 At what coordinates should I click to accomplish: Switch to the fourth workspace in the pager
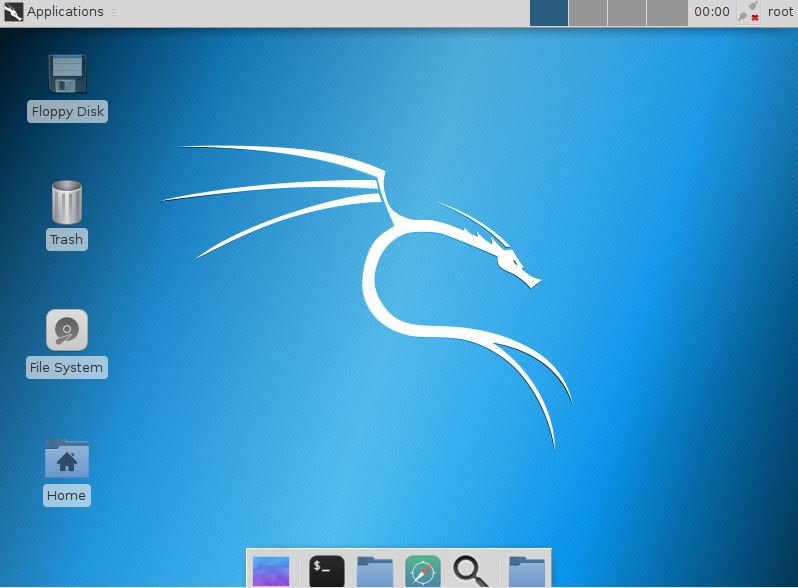[x=667, y=13]
